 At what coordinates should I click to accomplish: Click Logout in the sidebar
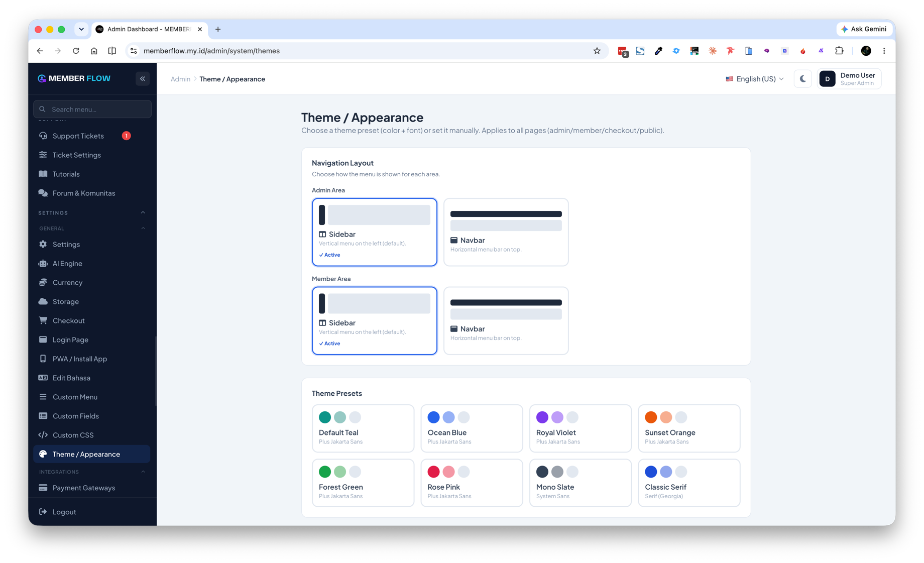tap(92, 512)
